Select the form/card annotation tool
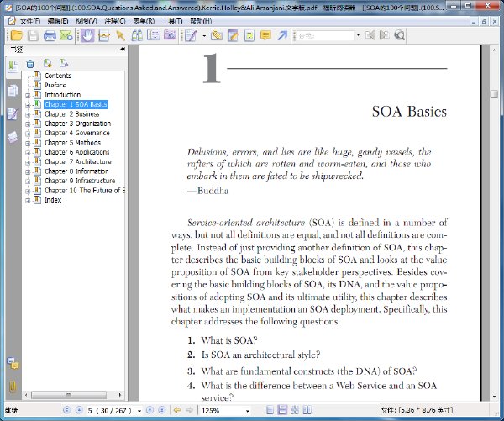Image resolution: width=504 pixels, height=421 pixels. [x=104, y=35]
